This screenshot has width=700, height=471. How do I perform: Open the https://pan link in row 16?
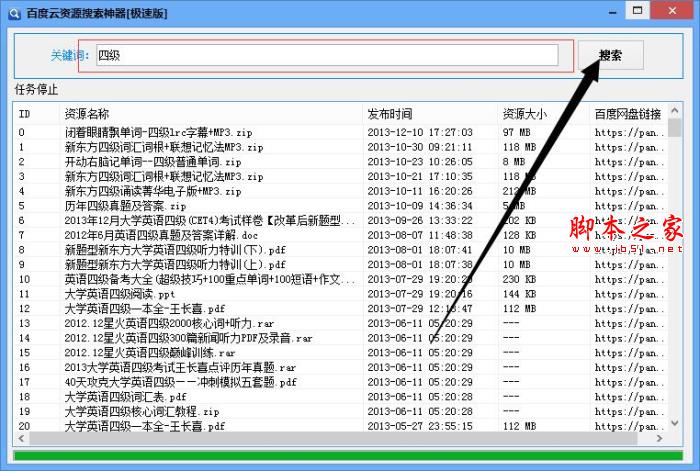(629, 367)
